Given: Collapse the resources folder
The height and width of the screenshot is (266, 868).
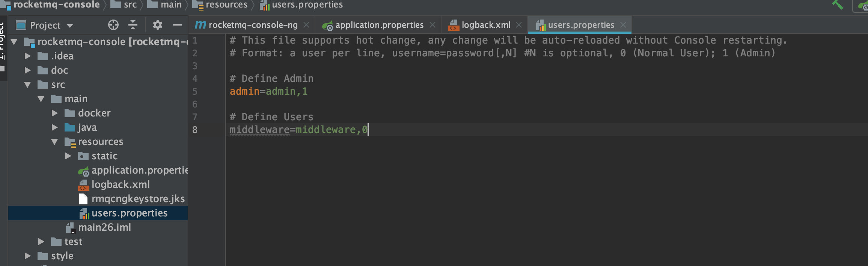Looking at the screenshot, I should tap(55, 142).
